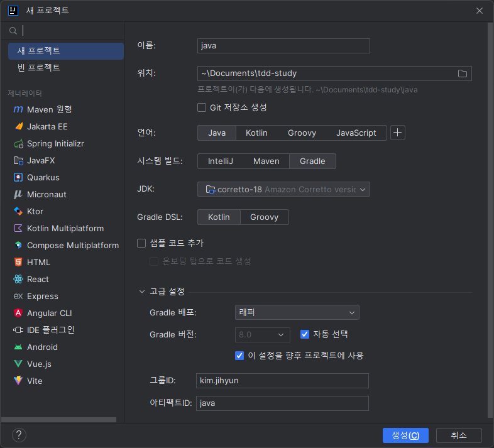Select the Android generator label
This screenshot has width=494, height=448.
(x=42, y=347)
